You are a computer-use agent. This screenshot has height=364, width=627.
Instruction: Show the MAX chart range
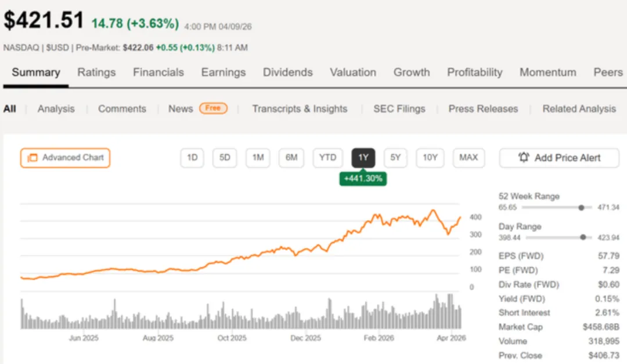tap(469, 157)
